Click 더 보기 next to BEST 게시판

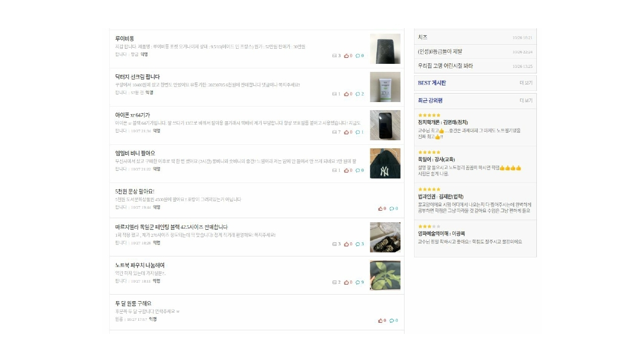click(526, 83)
